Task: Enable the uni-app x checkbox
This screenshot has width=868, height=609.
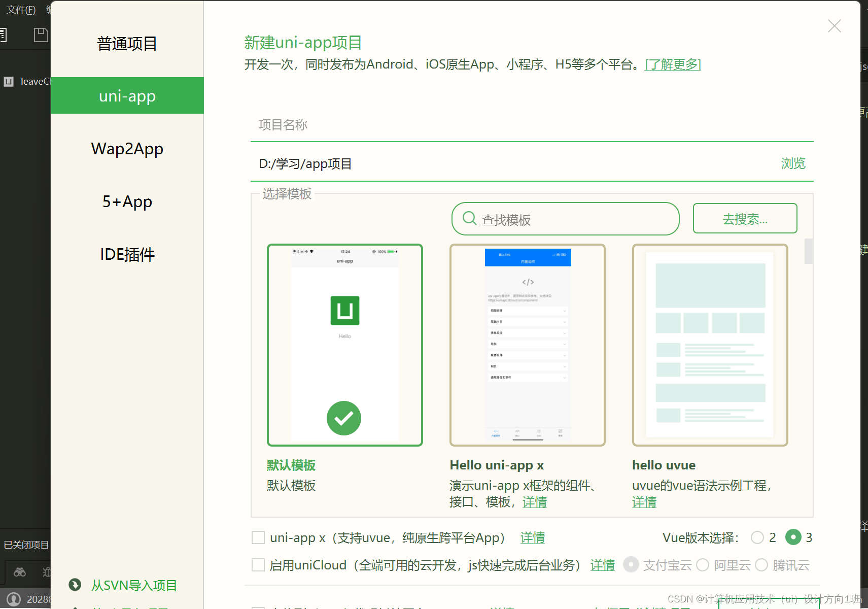Action: point(258,537)
